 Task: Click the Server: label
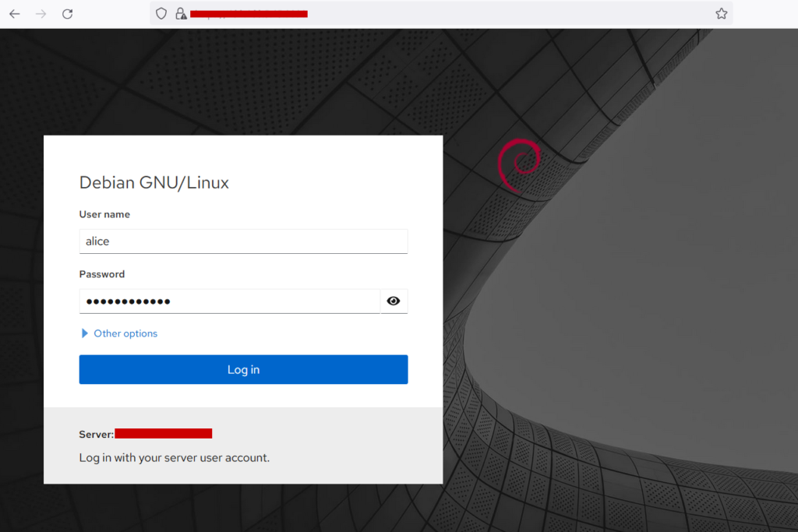[x=96, y=435]
